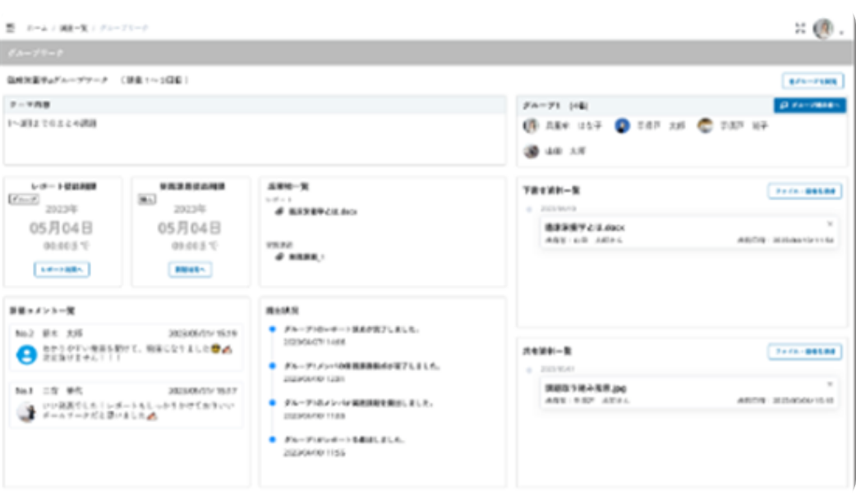The height and width of the screenshot is (504, 856).
Task: Open the account dropdown arrow beside avatar
Action: [841, 32]
